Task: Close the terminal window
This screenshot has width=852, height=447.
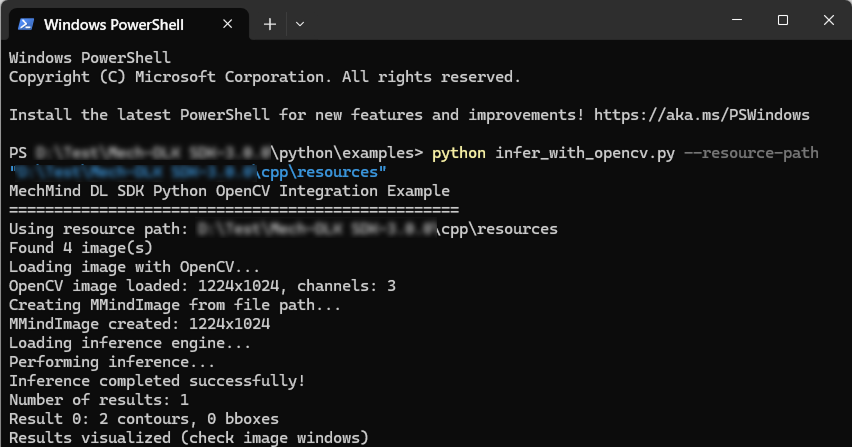Action: (x=829, y=20)
